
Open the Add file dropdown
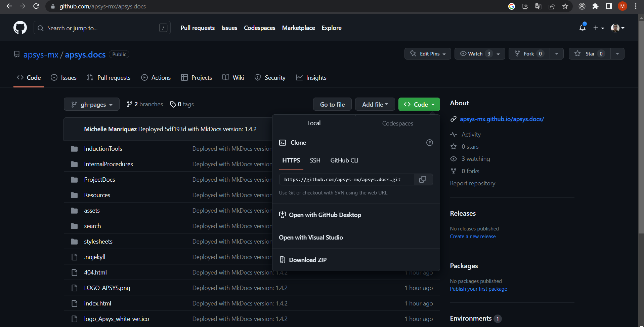click(x=375, y=104)
